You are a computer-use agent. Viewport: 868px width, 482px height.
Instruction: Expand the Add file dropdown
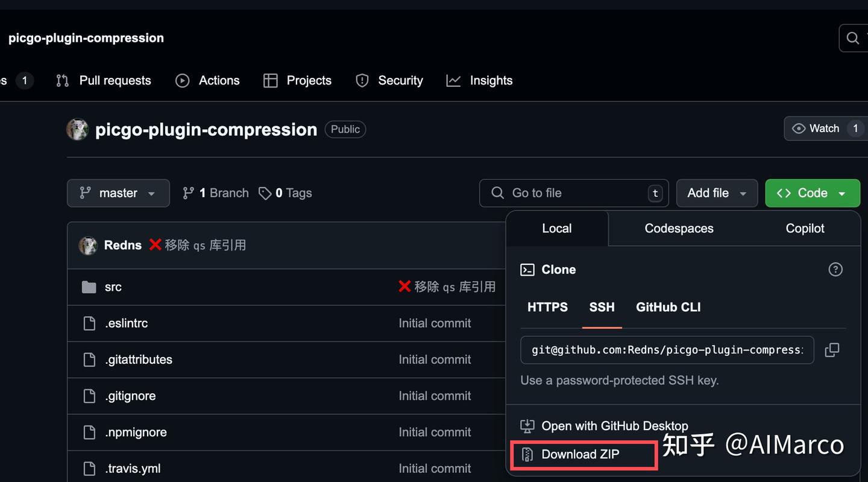click(717, 193)
